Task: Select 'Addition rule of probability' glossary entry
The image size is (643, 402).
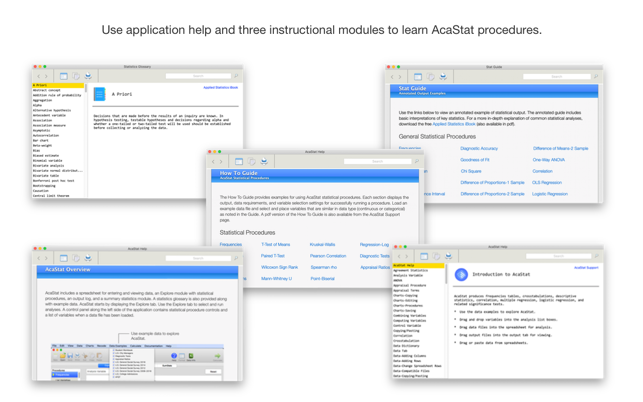Action: click(57, 95)
